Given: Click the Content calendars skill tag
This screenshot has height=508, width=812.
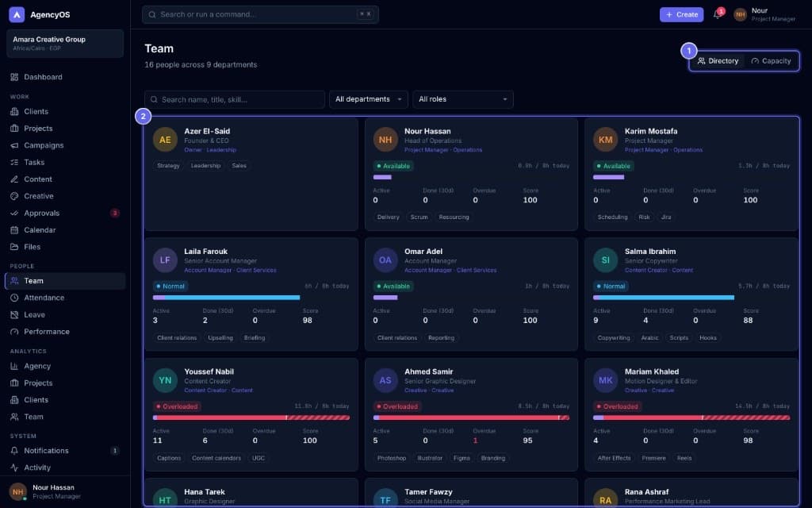Looking at the screenshot, I should [x=216, y=458].
